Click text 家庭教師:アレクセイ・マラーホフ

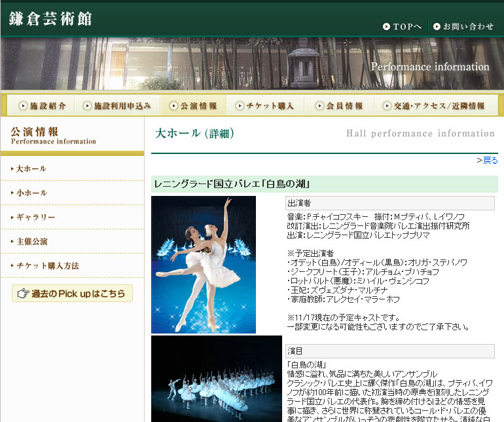pos(343,299)
